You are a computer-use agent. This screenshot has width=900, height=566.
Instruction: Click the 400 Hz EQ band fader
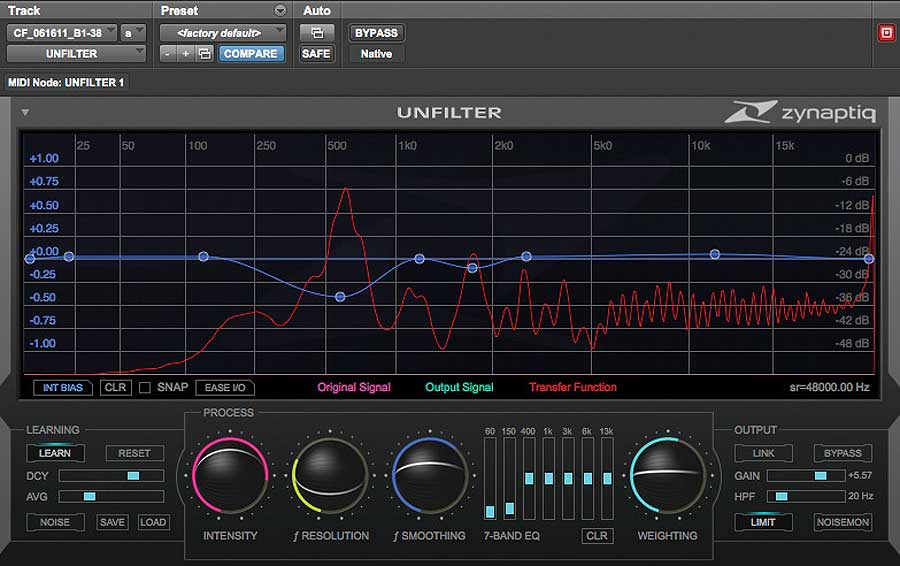click(x=529, y=478)
